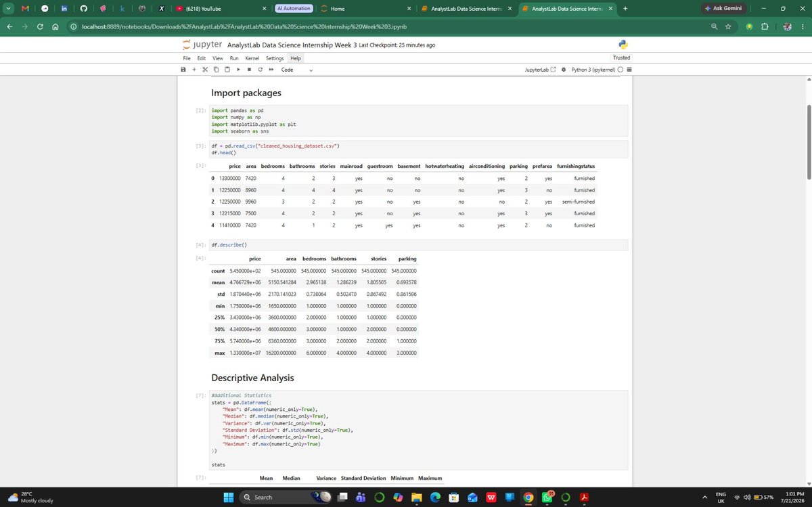Open the Gmail pinned tab

coord(25,9)
